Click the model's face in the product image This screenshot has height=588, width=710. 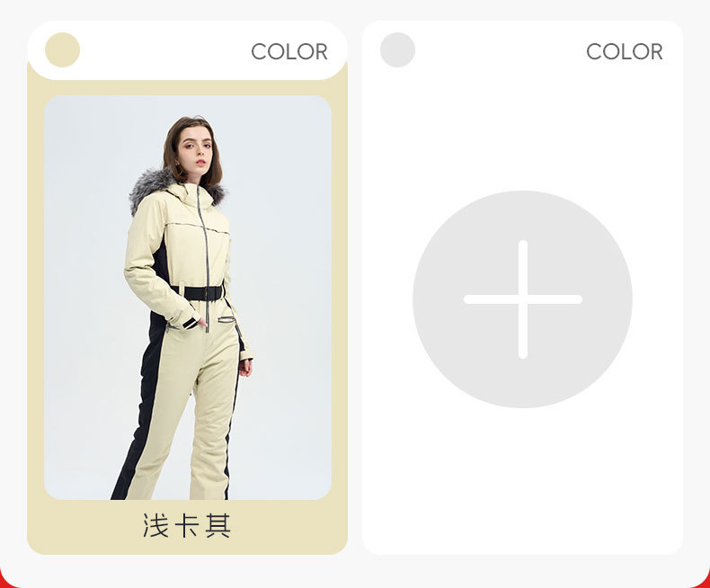(195, 150)
